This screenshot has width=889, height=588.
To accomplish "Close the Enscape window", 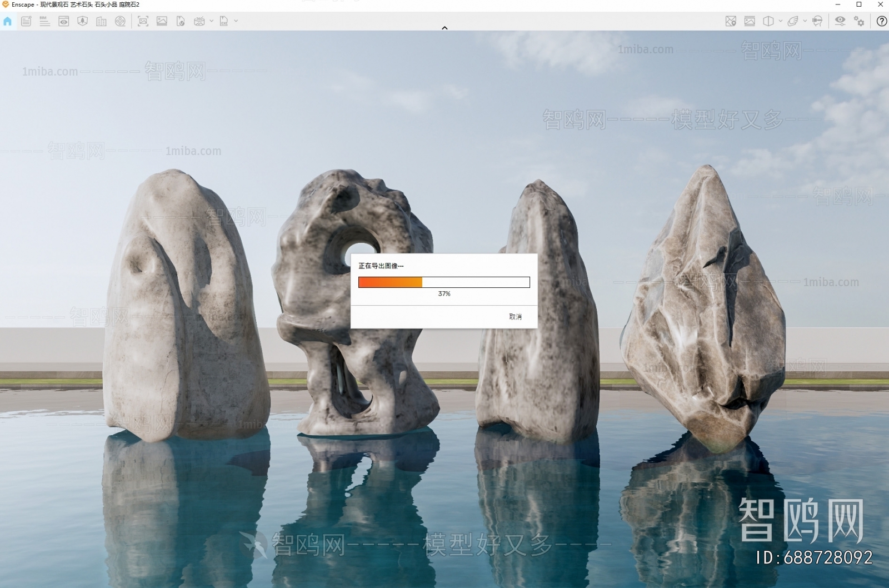I will coord(880,4).
